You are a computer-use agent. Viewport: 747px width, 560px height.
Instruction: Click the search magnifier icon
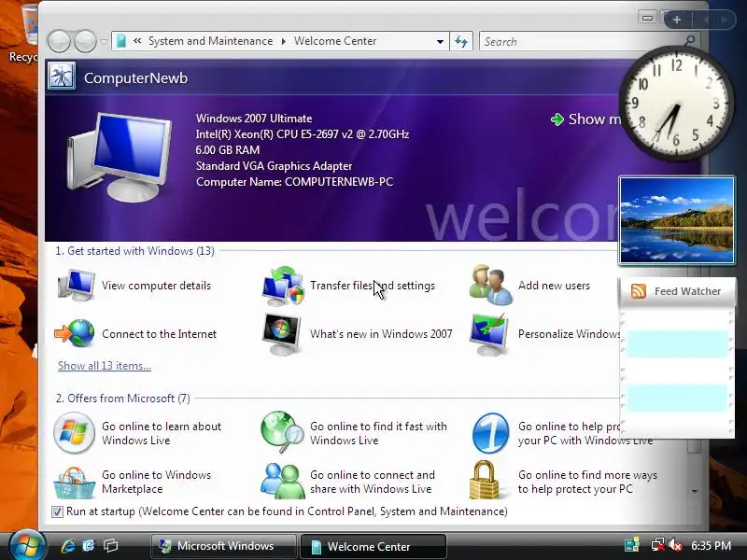(x=689, y=41)
